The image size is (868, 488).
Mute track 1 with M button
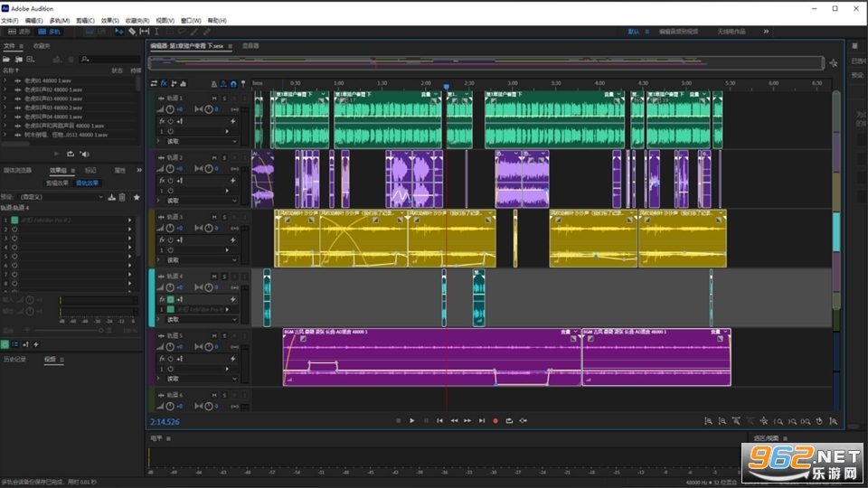pyautogui.click(x=214, y=98)
